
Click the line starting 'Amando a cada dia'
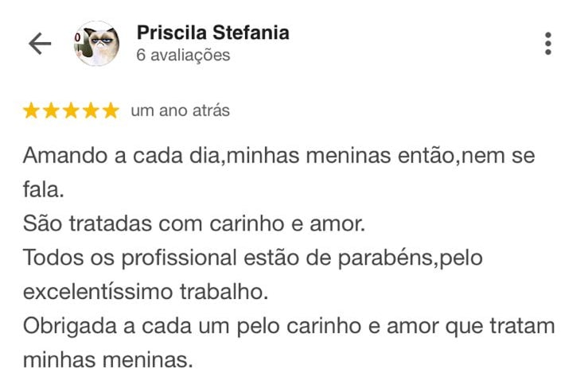[x=278, y=156]
